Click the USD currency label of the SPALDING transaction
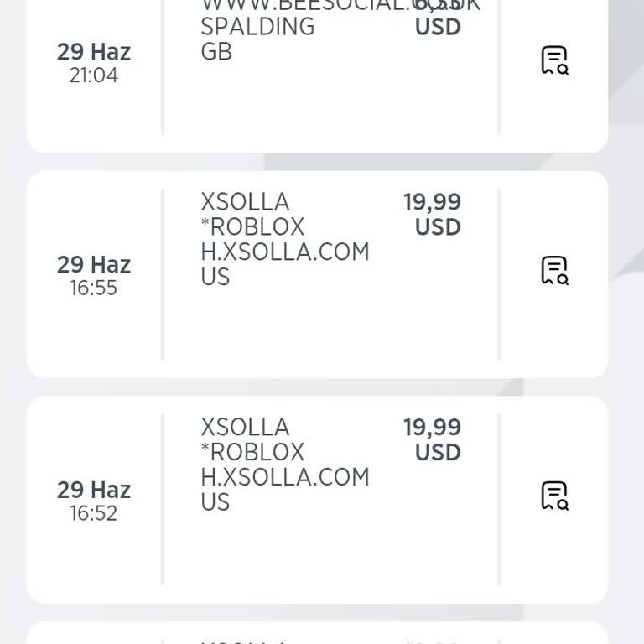Image resolution: width=644 pixels, height=644 pixels. click(x=438, y=27)
